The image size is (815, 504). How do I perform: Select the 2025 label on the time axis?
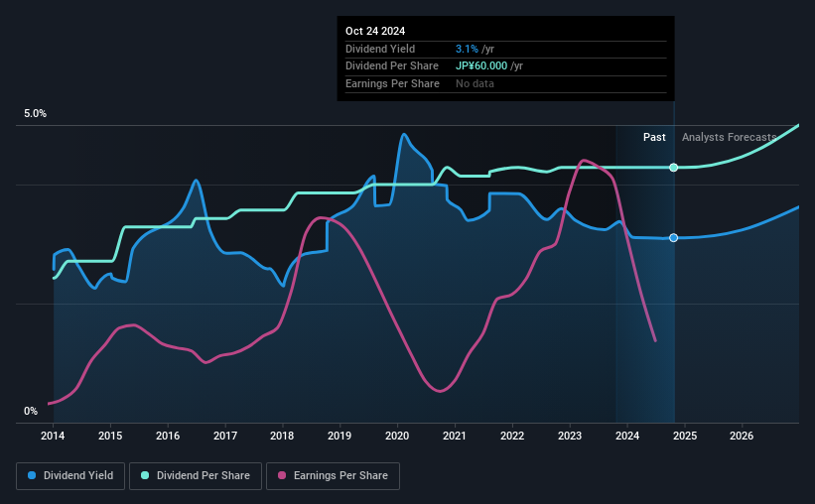pos(685,436)
